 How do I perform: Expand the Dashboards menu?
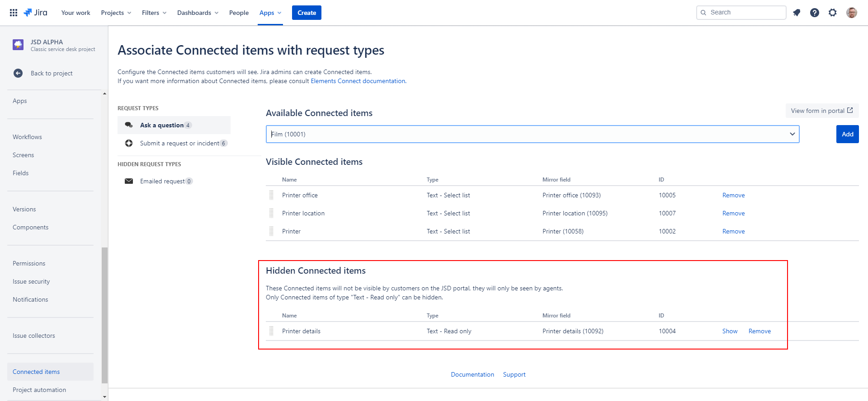coord(198,13)
